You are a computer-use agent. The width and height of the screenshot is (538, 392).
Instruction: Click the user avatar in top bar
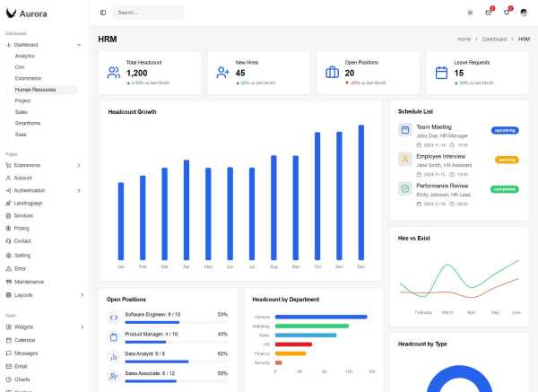click(x=524, y=13)
